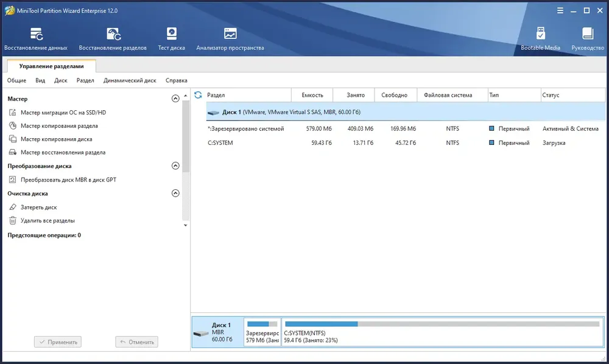Start Мастер восстановления раздела
Viewport: 609px width, 364px height.
click(63, 152)
